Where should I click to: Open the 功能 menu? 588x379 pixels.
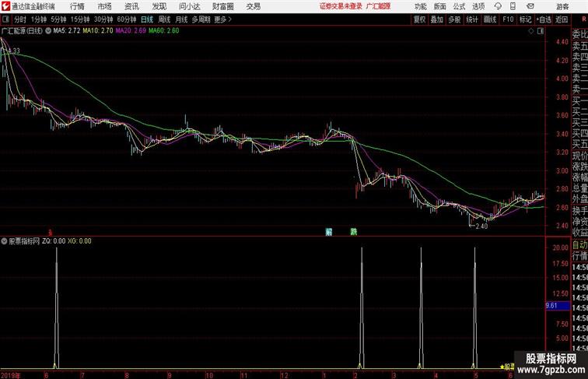(x=420, y=6)
